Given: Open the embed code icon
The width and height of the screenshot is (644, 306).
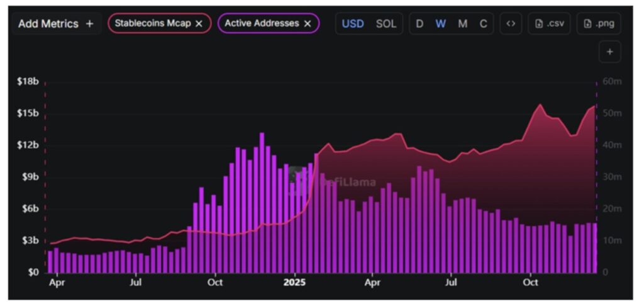Looking at the screenshot, I should click(511, 23).
